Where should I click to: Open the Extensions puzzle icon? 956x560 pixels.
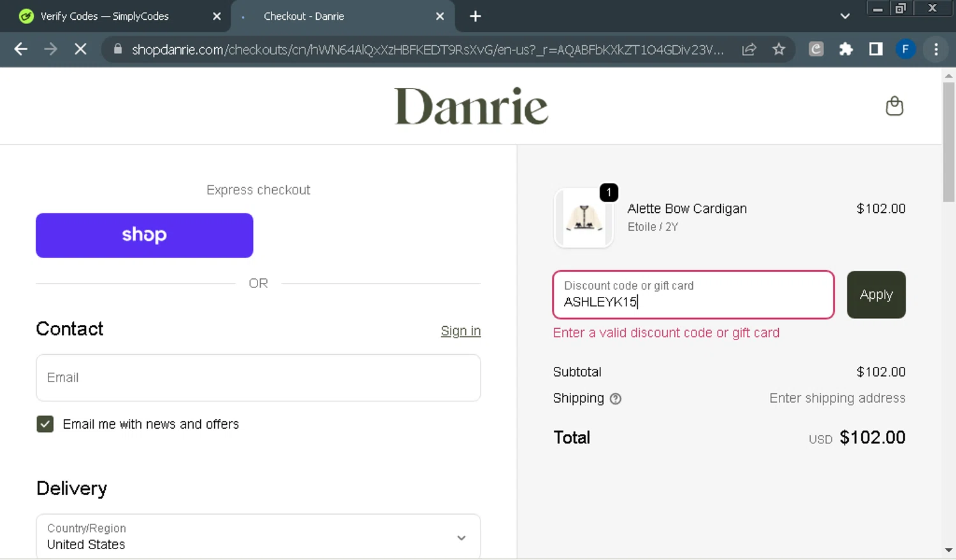[x=846, y=49]
